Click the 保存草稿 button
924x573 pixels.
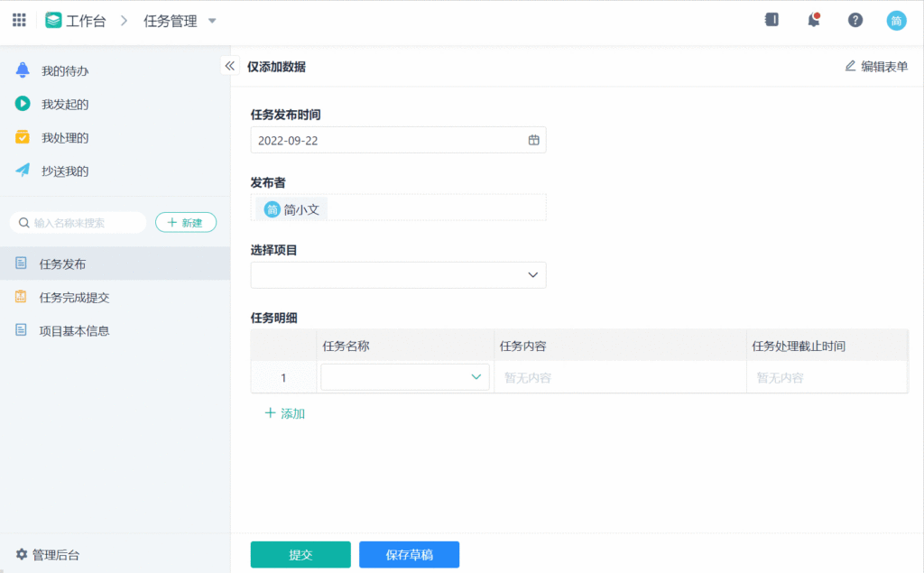pos(409,554)
